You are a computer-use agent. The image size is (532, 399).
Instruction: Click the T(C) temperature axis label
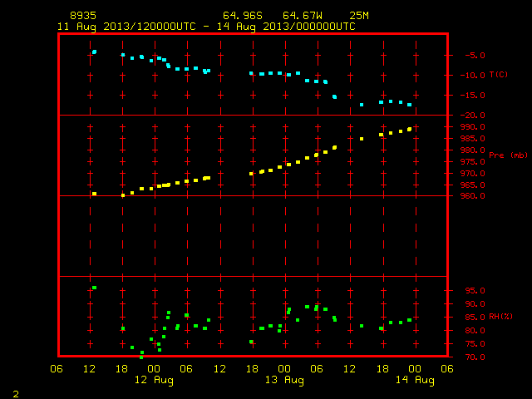coord(499,74)
